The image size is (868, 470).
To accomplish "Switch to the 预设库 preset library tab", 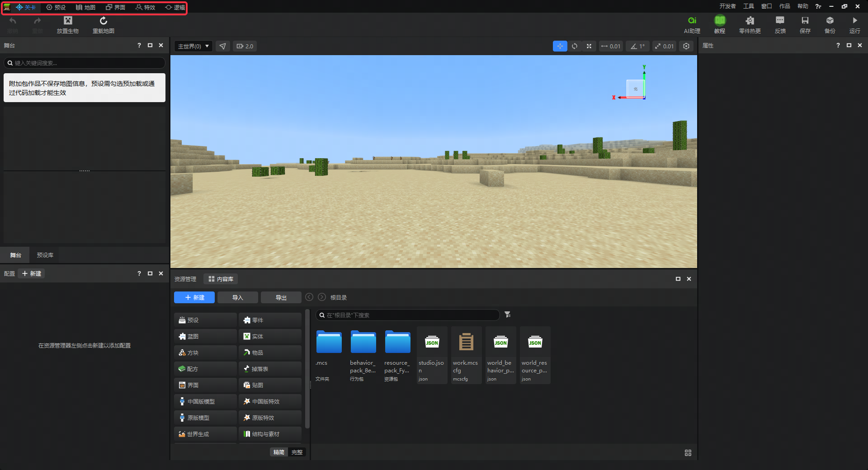I will 45,255.
